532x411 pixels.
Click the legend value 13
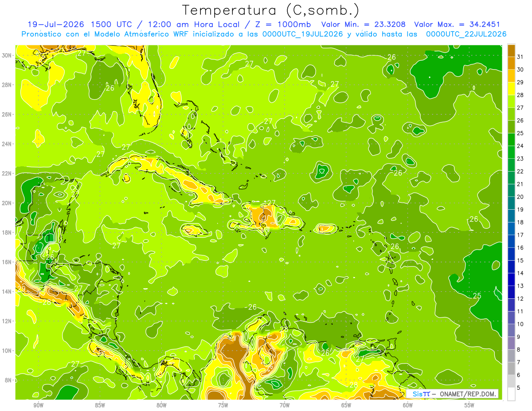(520, 286)
